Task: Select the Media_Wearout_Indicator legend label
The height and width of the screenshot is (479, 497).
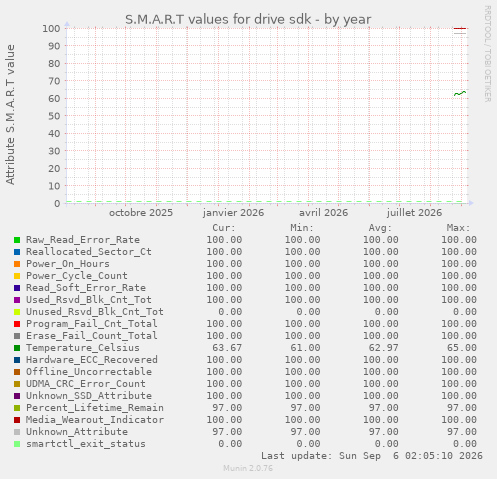Action: (95, 420)
